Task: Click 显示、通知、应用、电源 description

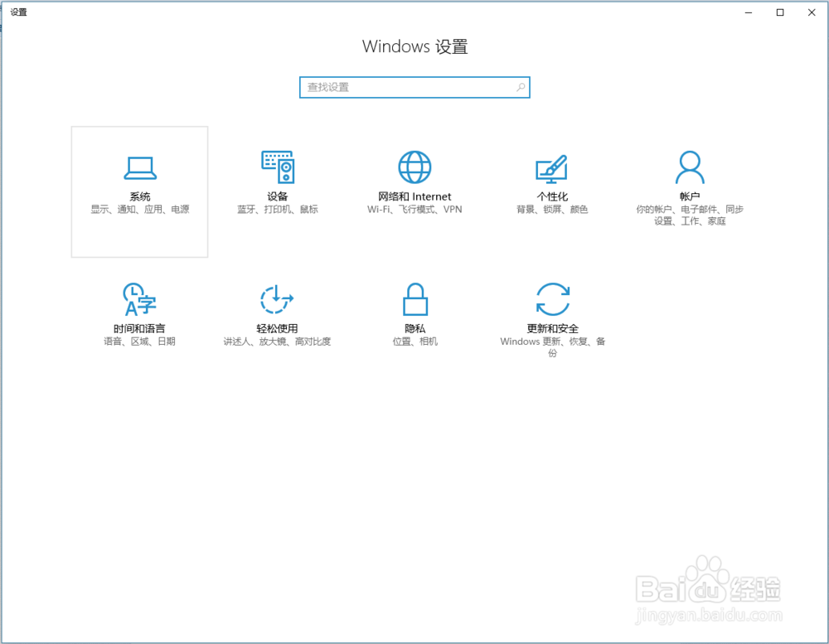Action: tap(140, 210)
